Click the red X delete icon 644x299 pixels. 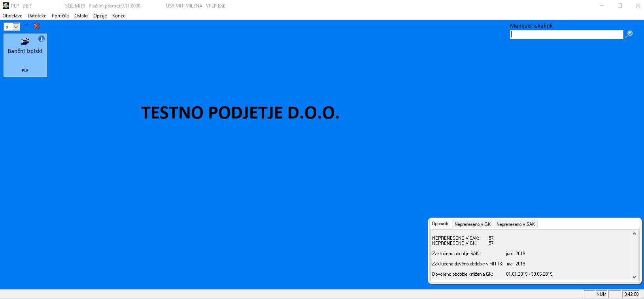[37, 26]
